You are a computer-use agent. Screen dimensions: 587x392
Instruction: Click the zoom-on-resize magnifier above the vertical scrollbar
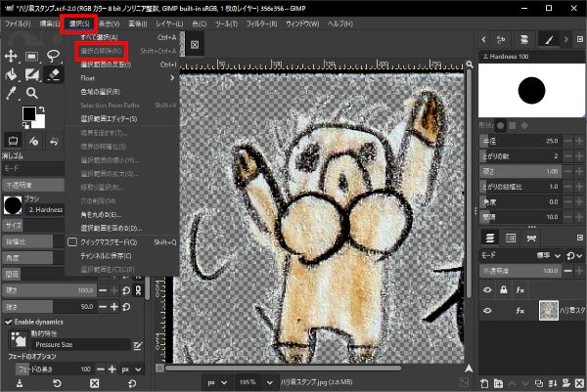pos(469,65)
